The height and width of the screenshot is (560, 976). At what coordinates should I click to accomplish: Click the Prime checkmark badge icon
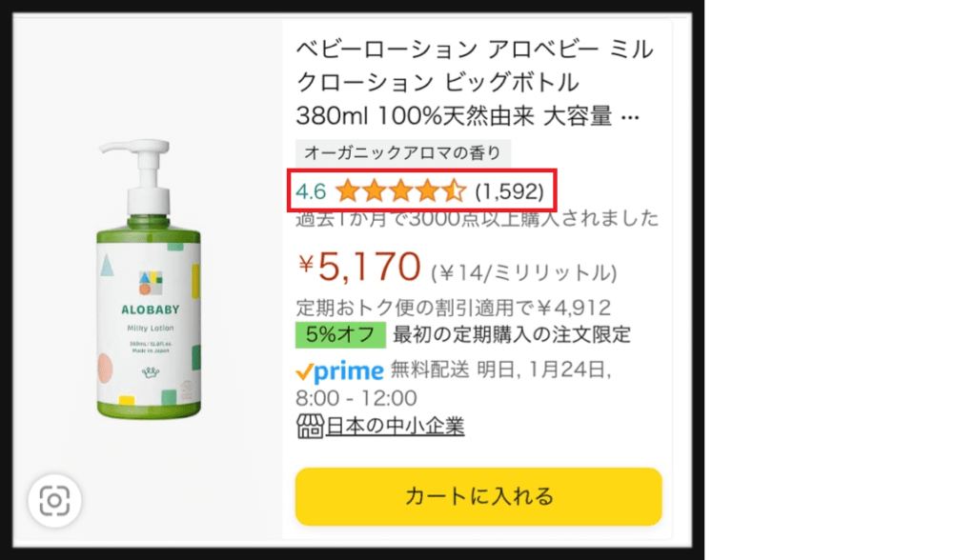(306, 370)
